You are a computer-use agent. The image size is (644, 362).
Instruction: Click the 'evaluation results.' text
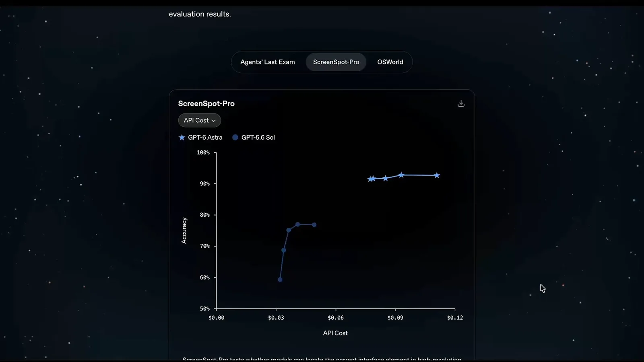[200, 14]
